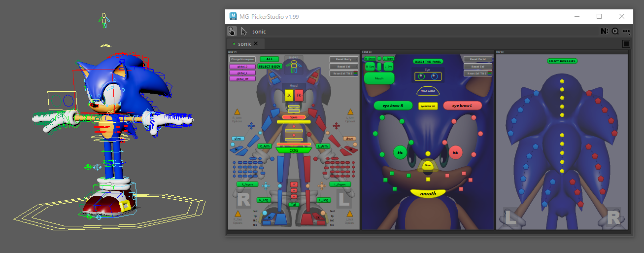644x253 pixels.
Task: Click the L. Eye button
Action: click(389, 67)
